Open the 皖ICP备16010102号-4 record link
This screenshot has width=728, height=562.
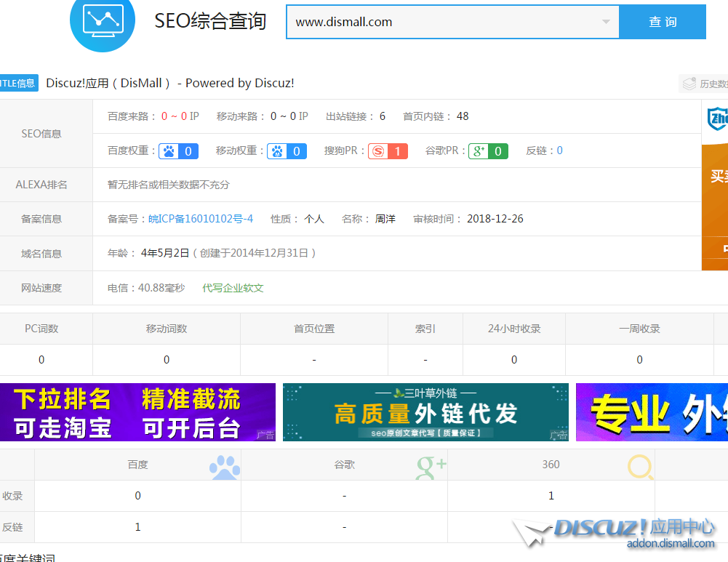point(201,219)
